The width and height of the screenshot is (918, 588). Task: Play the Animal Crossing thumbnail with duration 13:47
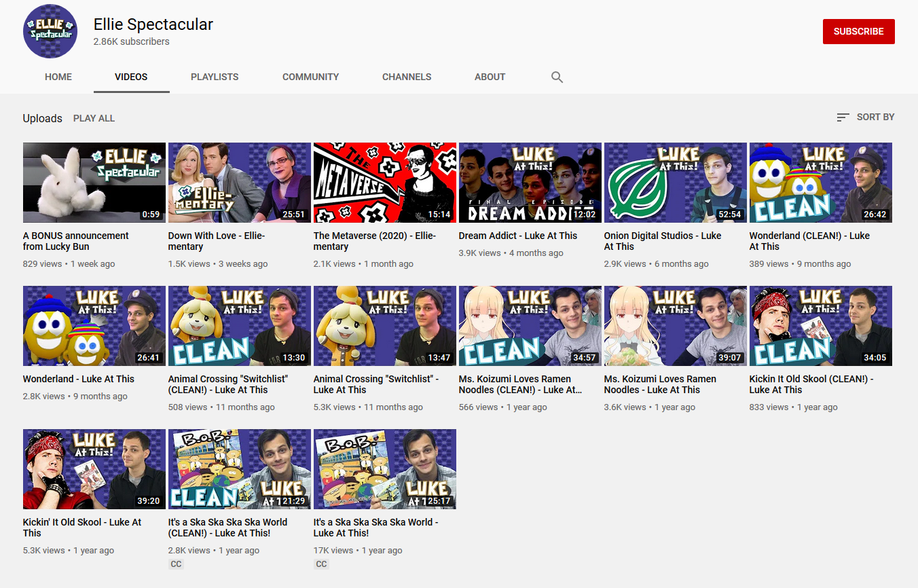tap(385, 326)
